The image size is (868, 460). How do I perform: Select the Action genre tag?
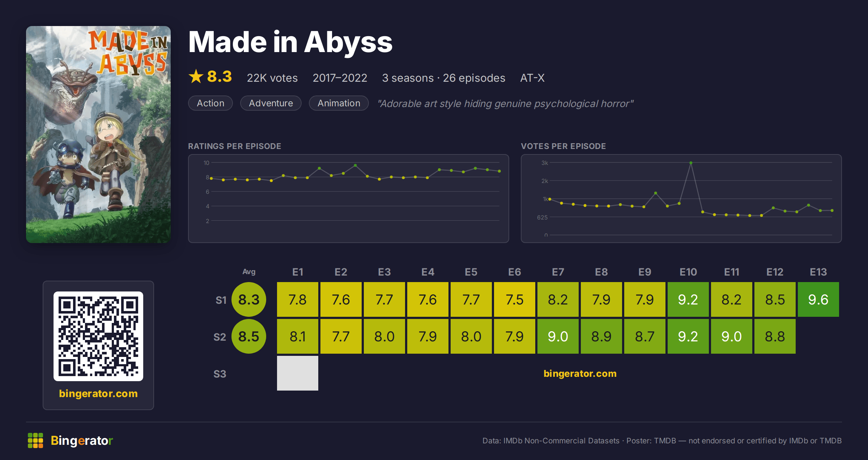click(x=210, y=103)
